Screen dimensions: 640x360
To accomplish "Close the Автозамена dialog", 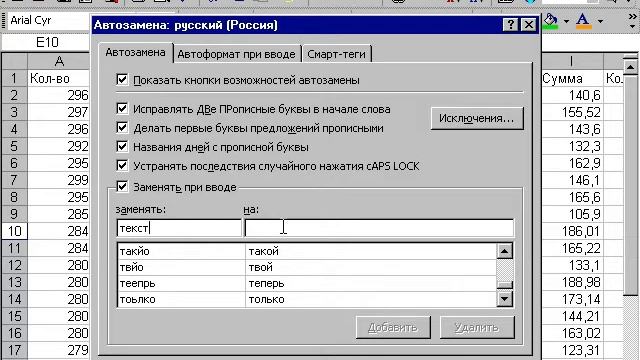I will [529, 25].
